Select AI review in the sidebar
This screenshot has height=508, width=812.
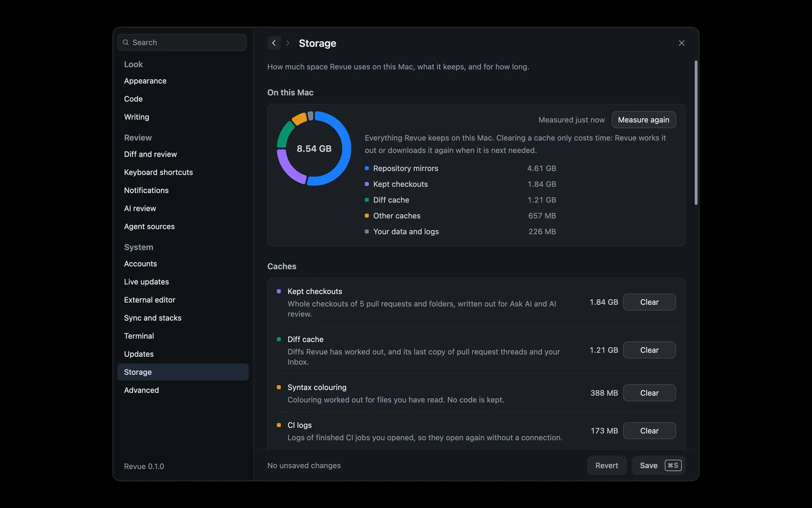183,208
